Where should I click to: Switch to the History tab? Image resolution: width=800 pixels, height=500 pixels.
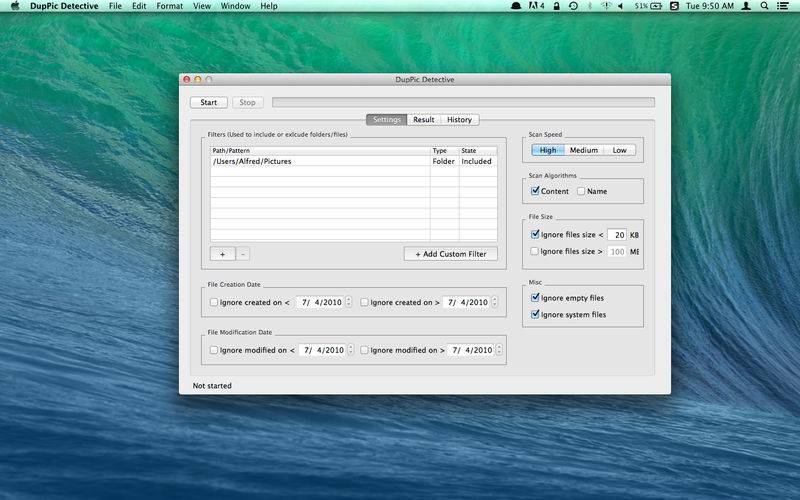(x=459, y=119)
